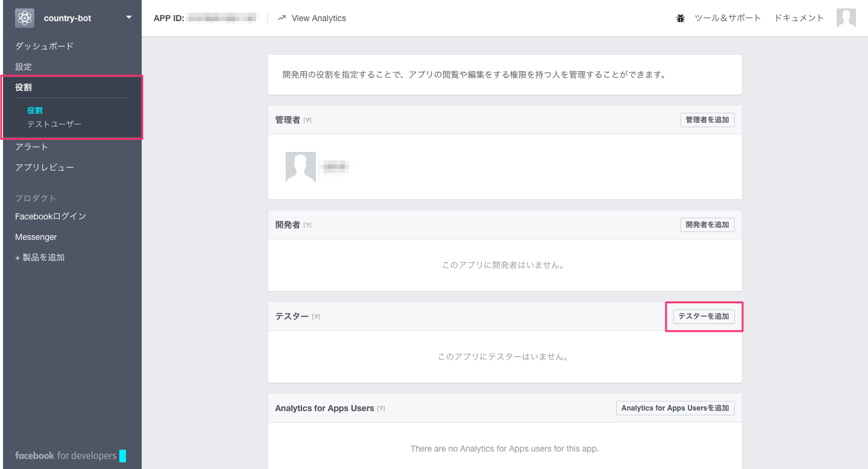Click the app logo icon beside country-bot
The image size is (868, 469).
point(24,17)
